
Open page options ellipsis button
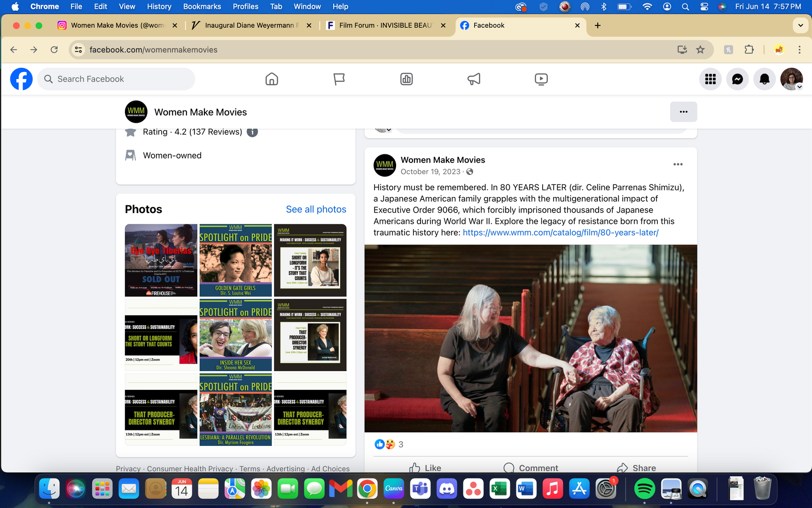pos(683,112)
